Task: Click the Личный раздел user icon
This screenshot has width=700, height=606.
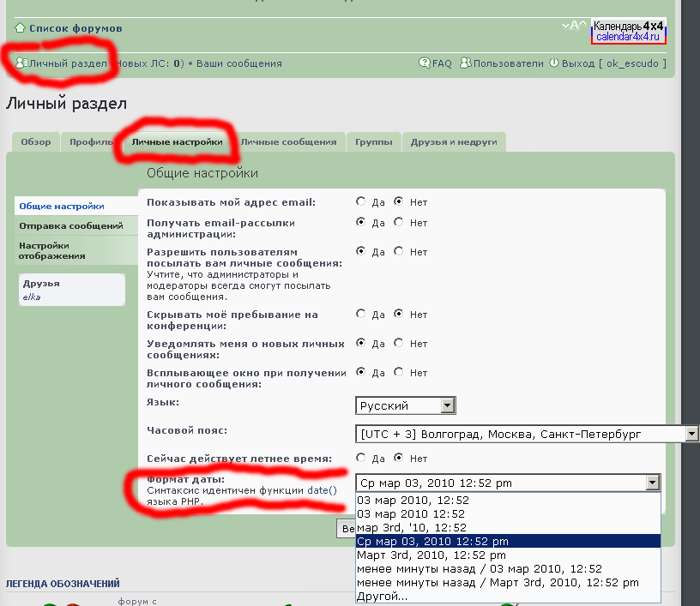Action: pos(21,63)
